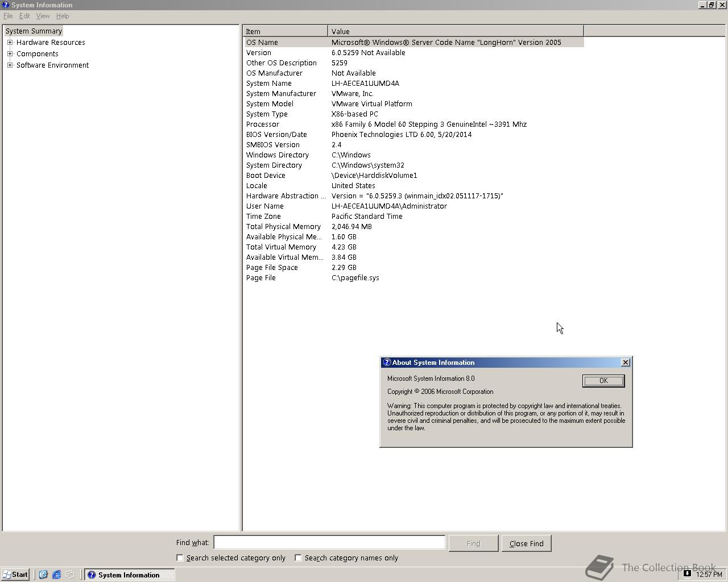This screenshot has height=582, width=728.
Task: Click the Find what input field
Action: pos(329,543)
